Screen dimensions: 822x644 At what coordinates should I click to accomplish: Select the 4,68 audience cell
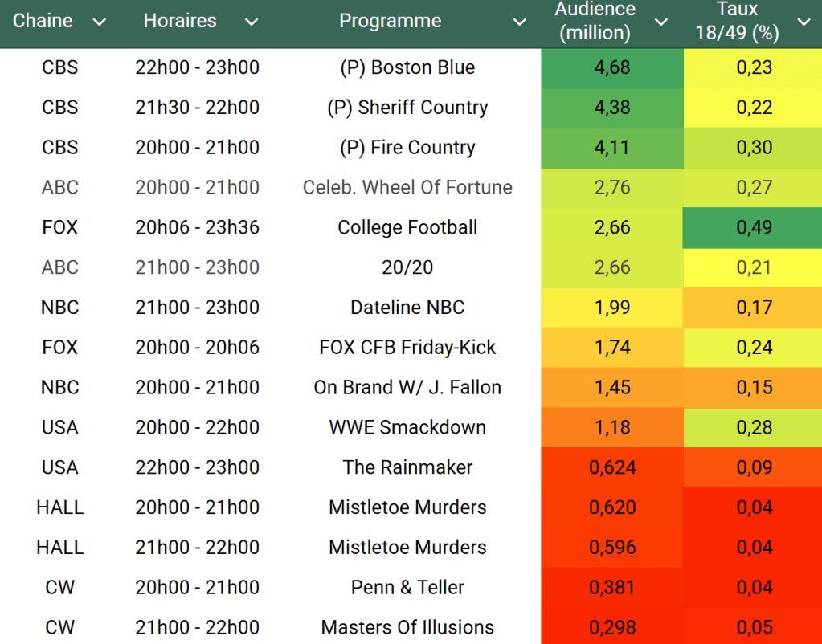[612, 67]
